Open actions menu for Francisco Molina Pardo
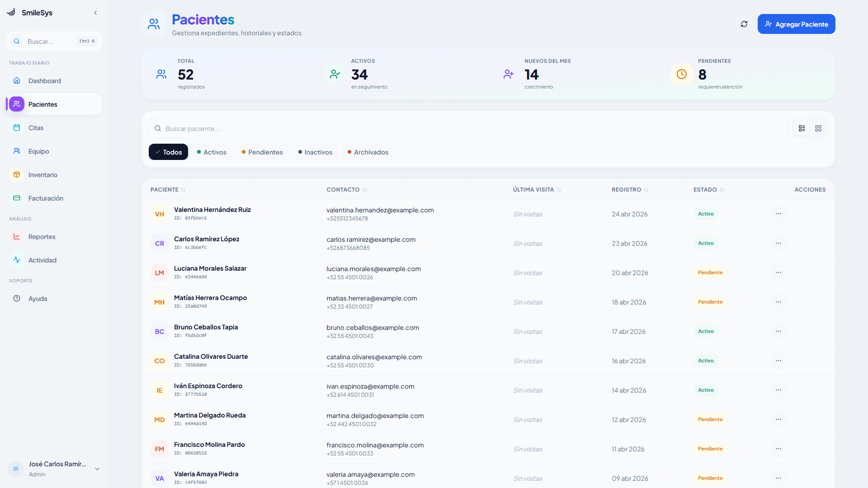The width and height of the screenshot is (868, 488). (x=778, y=449)
